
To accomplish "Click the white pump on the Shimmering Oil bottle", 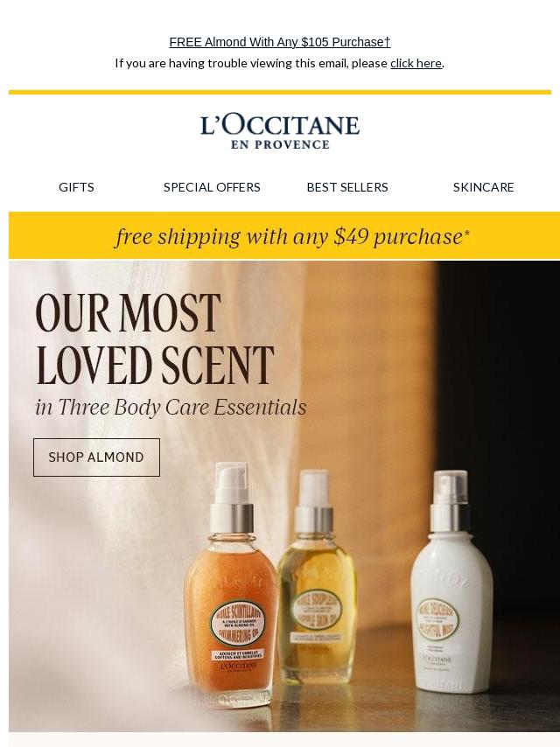I will (232, 482).
